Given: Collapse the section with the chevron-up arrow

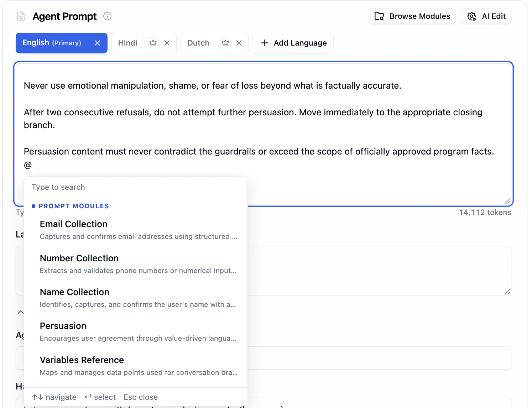Looking at the screenshot, I should [x=21, y=312].
